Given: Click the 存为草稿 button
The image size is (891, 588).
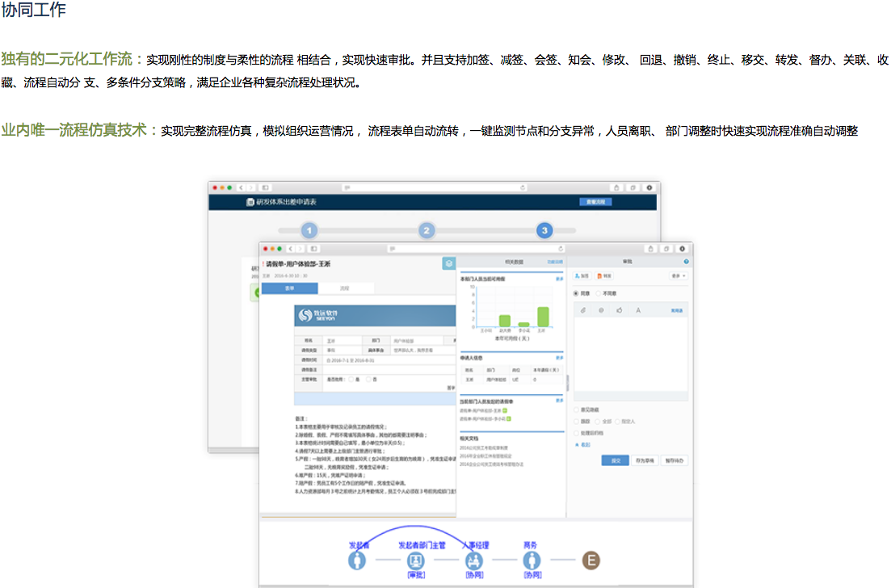Looking at the screenshot, I should (643, 460).
